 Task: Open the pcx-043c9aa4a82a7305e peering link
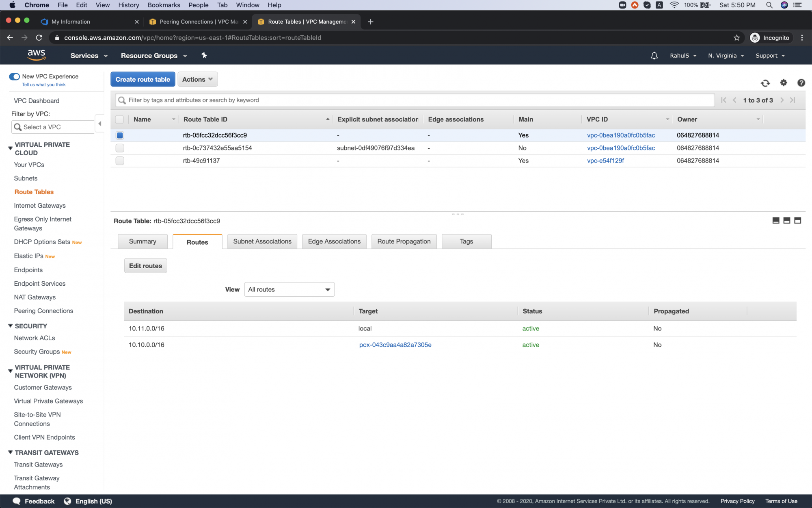tap(395, 345)
